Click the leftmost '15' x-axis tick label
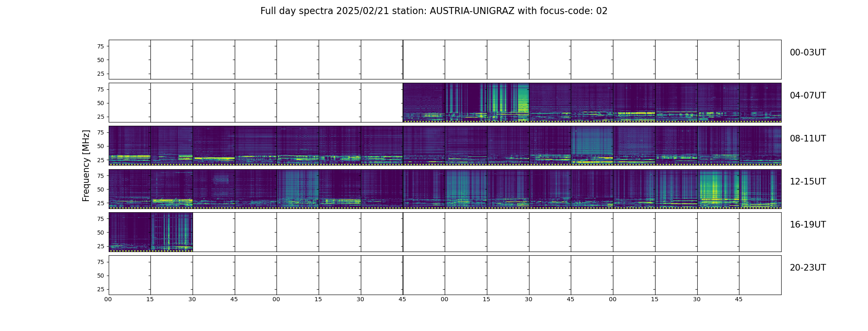 tap(150, 299)
